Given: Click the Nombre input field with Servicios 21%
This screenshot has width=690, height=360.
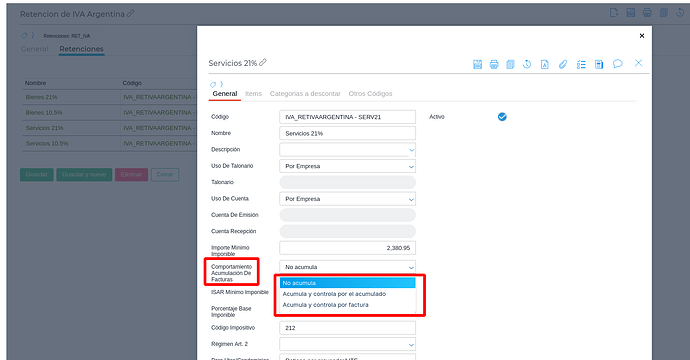Looking at the screenshot, I should pos(347,133).
